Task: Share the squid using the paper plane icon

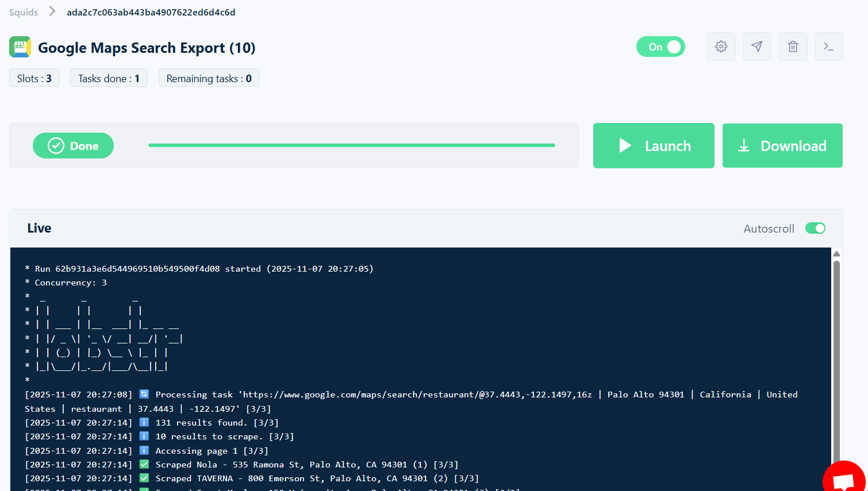Action: pyautogui.click(x=757, y=47)
